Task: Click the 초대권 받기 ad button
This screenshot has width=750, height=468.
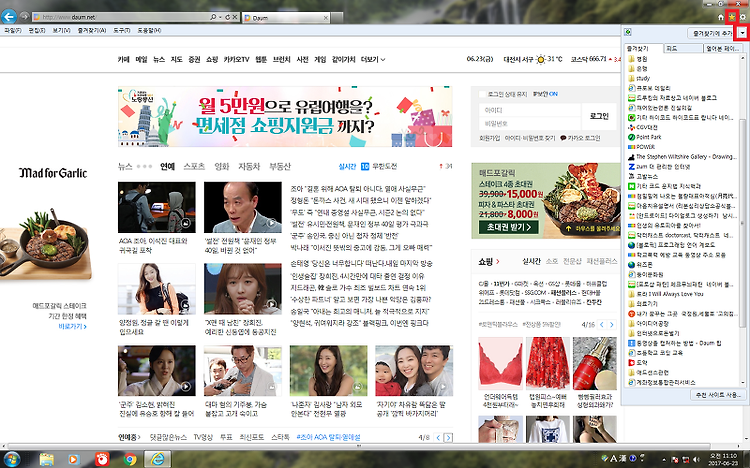Action: click(x=509, y=227)
